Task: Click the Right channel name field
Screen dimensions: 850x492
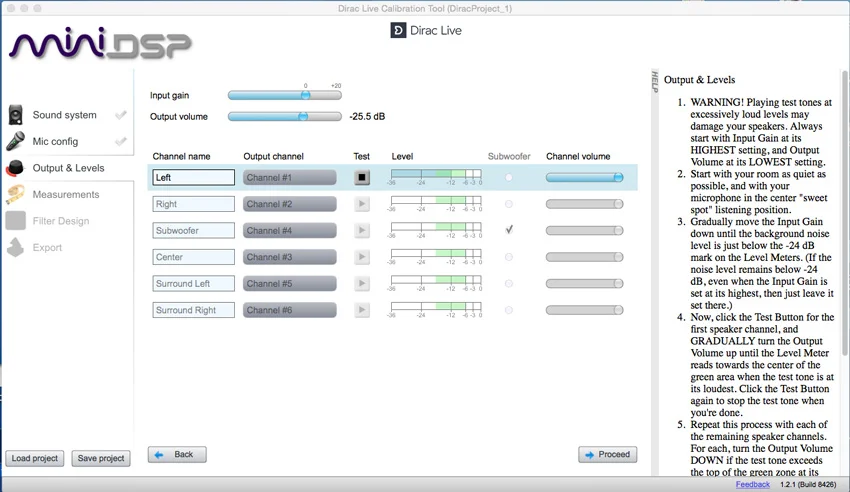Action: pyautogui.click(x=194, y=204)
